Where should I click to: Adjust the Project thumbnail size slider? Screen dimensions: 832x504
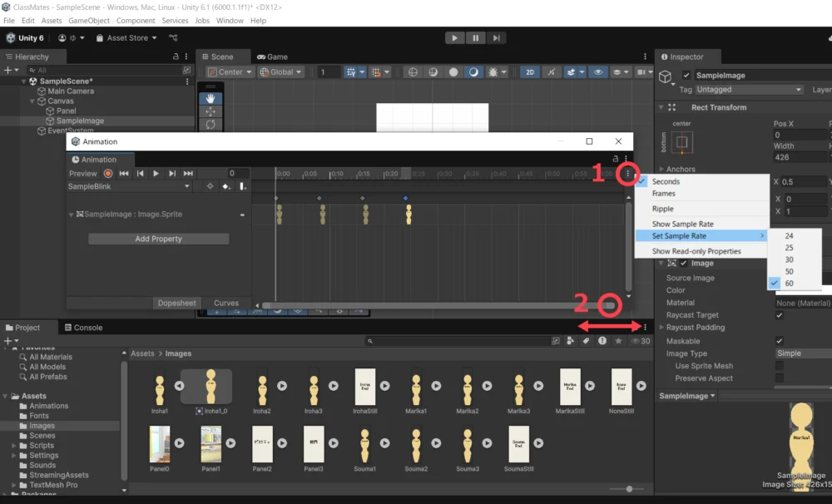[629, 489]
